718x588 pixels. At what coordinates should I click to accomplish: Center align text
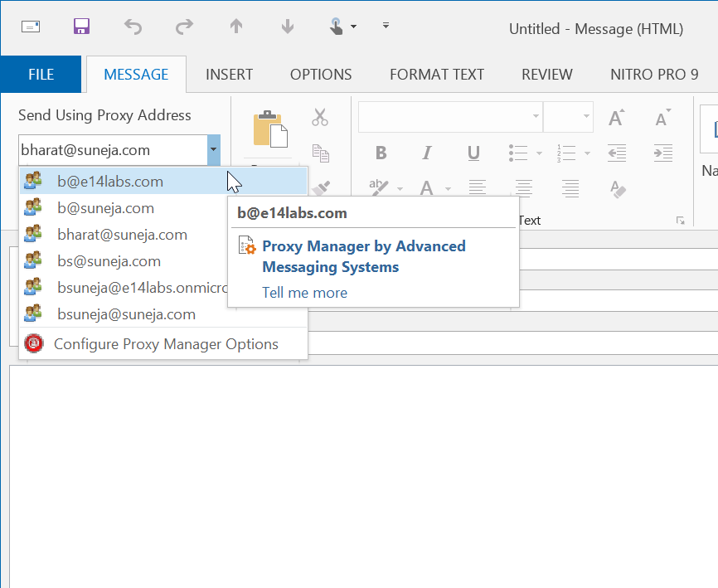click(x=524, y=187)
